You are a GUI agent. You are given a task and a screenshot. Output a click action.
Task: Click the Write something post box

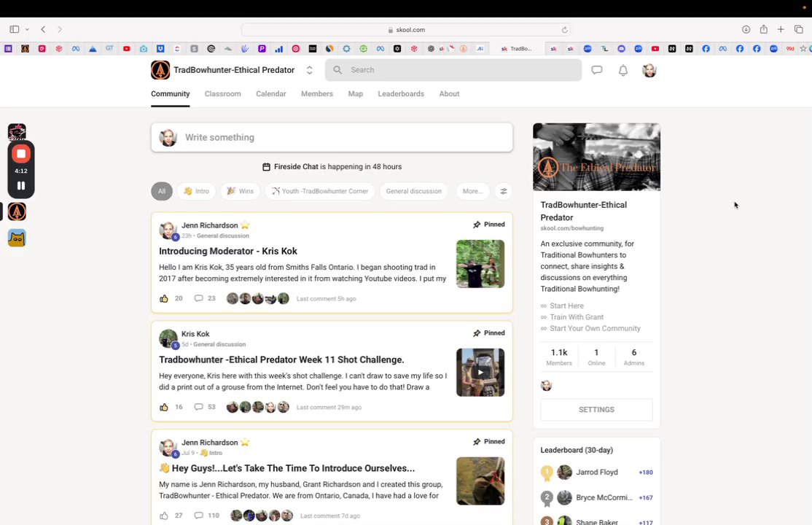pyautogui.click(x=332, y=137)
